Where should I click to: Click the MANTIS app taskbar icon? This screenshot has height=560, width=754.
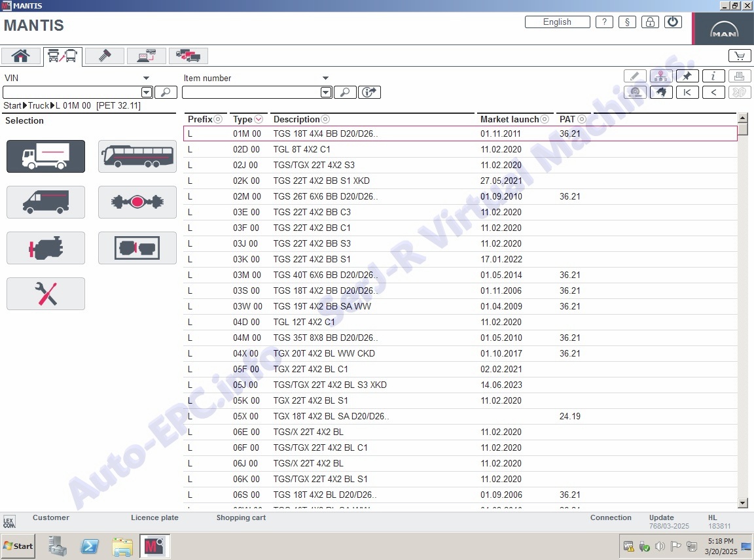point(154,546)
